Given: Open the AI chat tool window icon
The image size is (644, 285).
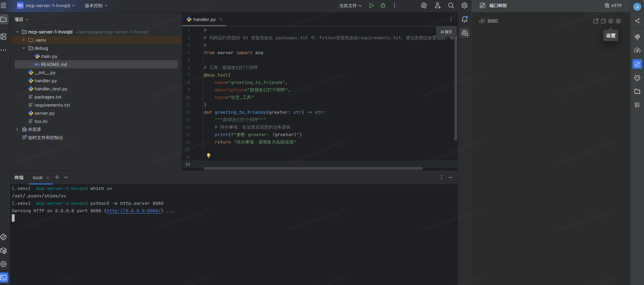Looking at the screenshot, I should click(x=465, y=33).
